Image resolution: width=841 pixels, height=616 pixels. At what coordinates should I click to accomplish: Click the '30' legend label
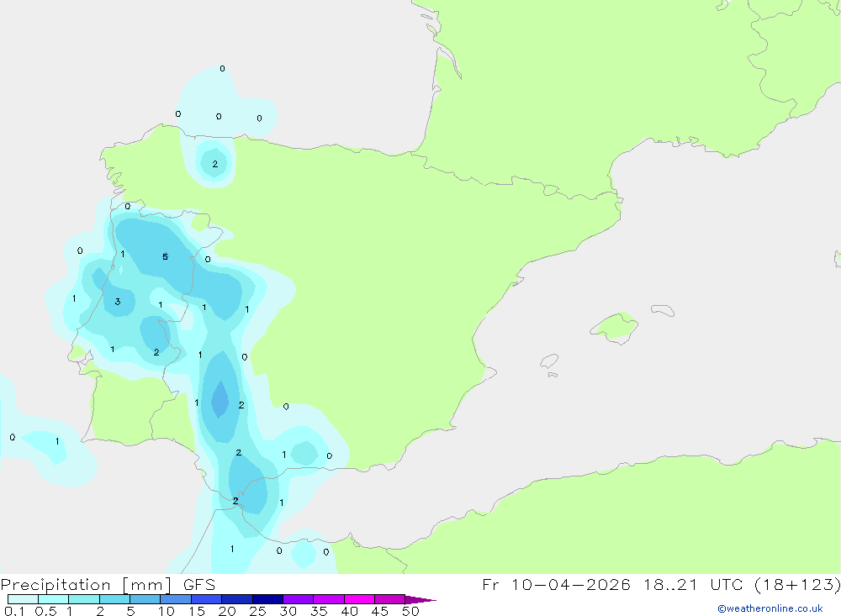click(288, 611)
